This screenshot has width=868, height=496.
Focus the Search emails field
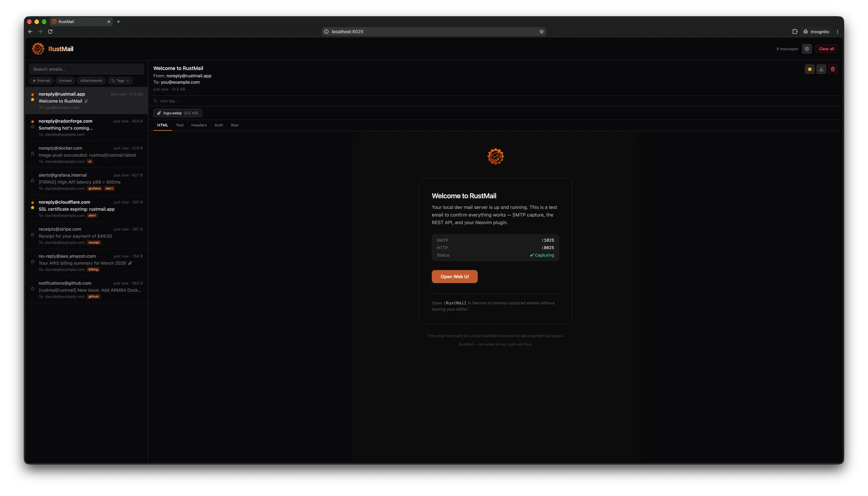pyautogui.click(x=86, y=69)
